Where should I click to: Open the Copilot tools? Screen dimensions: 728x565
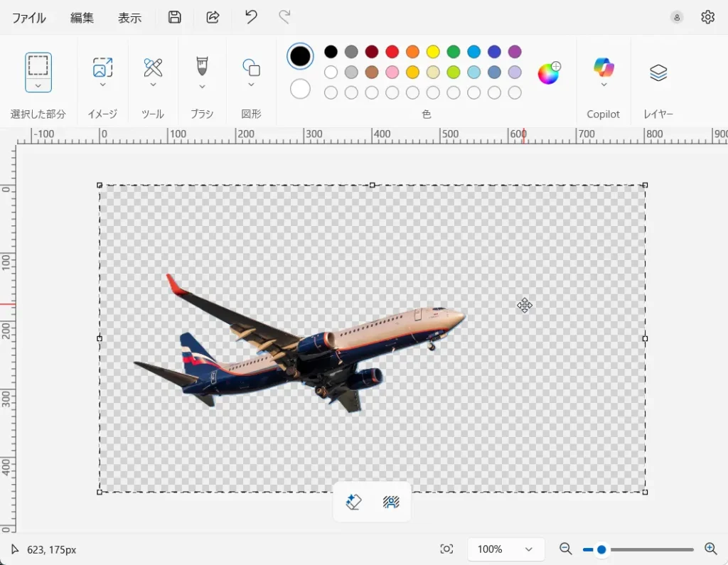coord(604,72)
